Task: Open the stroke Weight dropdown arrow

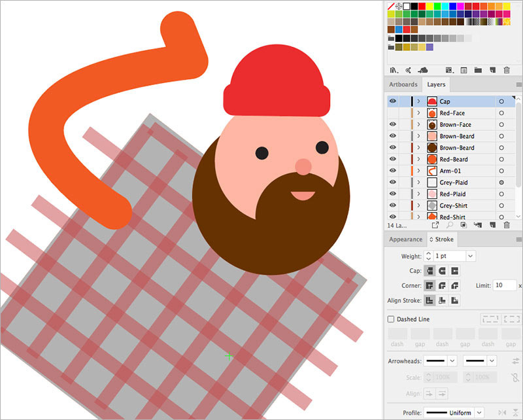Action: point(470,256)
